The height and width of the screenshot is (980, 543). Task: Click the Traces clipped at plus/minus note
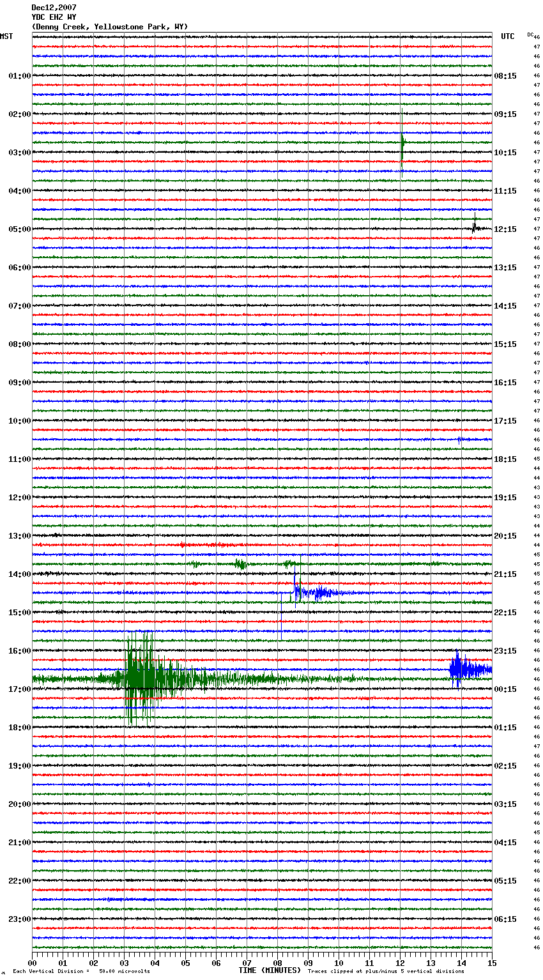386,972
